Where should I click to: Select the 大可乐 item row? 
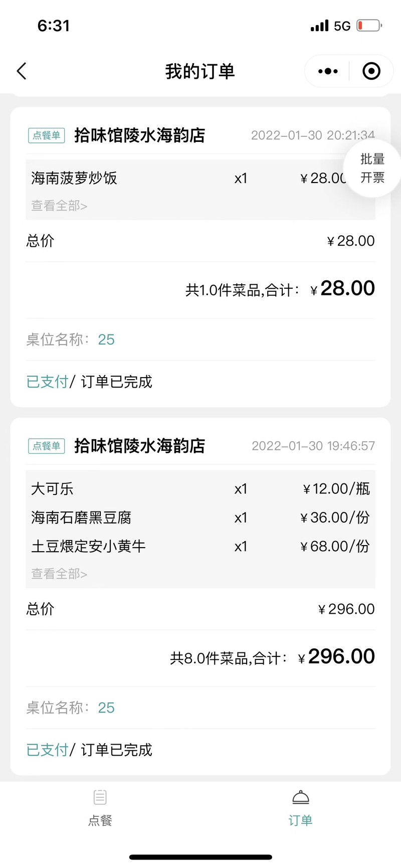point(200,489)
